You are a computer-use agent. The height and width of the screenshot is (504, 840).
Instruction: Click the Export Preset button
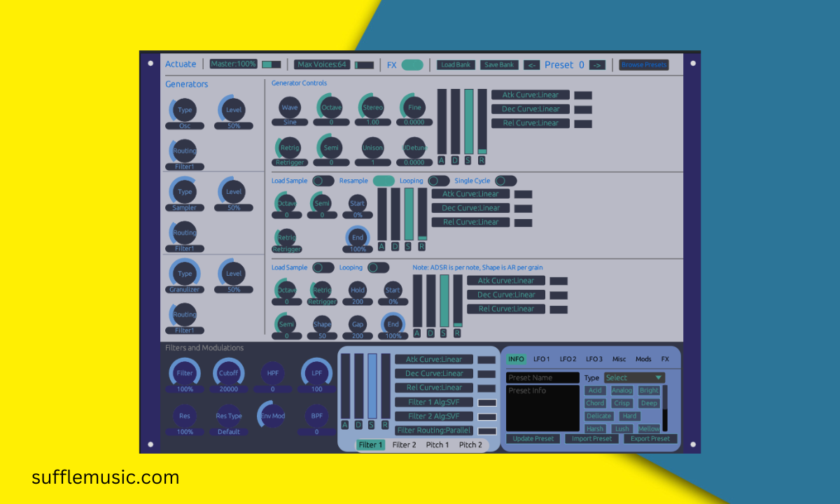coord(650,438)
